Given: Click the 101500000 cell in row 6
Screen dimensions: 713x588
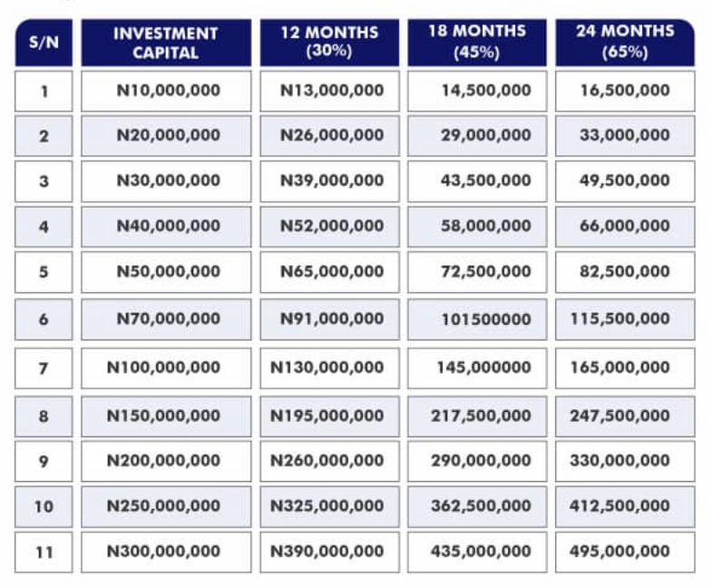Looking at the screenshot, I should pyautogui.click(x=477, y=319).
